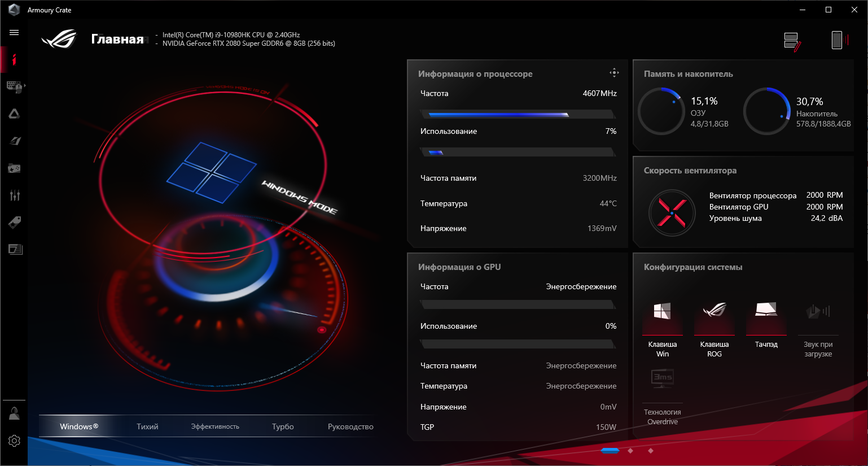Screen dimensions: 868x466
Task: Click the 30,7% storage percentage
Action: tap(809, 102)
